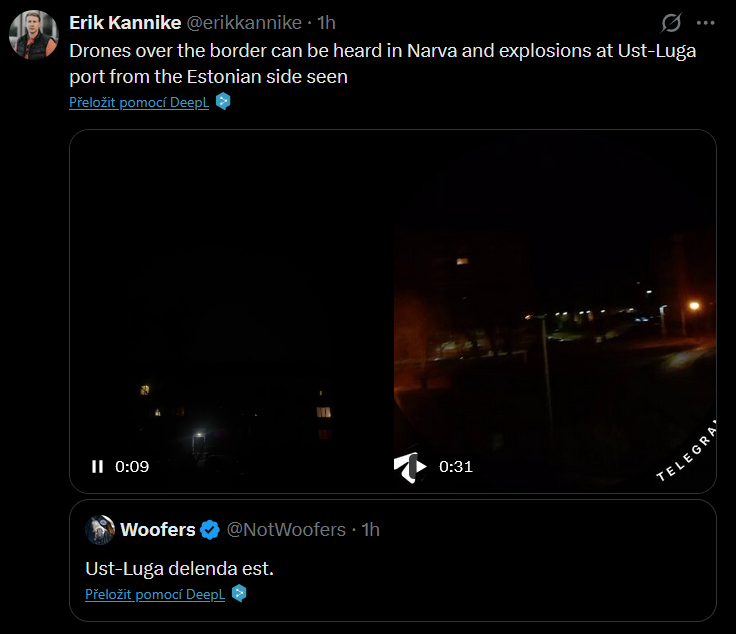Open the Erik Kannike display name
This screenshot has height=634, width=736.
(x=125, y=23)
